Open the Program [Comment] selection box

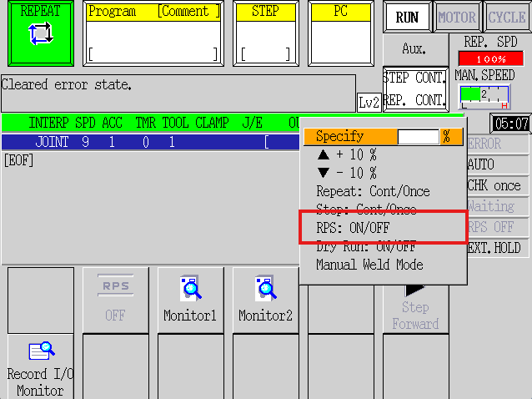pos(153,33)
